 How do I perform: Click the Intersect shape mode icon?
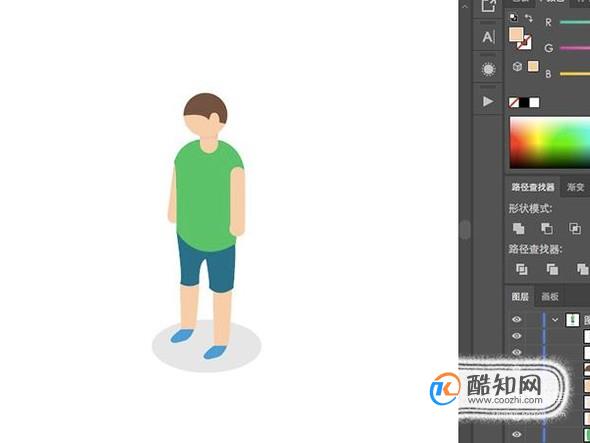(575, 228)
